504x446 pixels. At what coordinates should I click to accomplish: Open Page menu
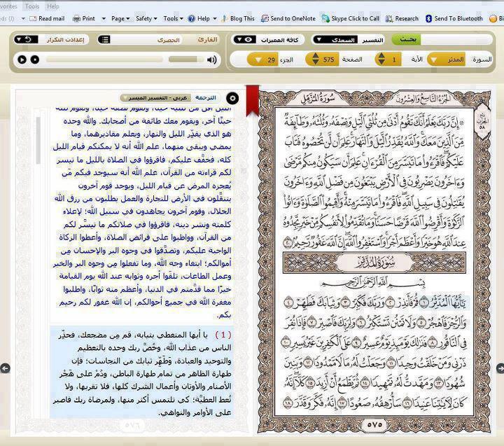coord(120,19)
